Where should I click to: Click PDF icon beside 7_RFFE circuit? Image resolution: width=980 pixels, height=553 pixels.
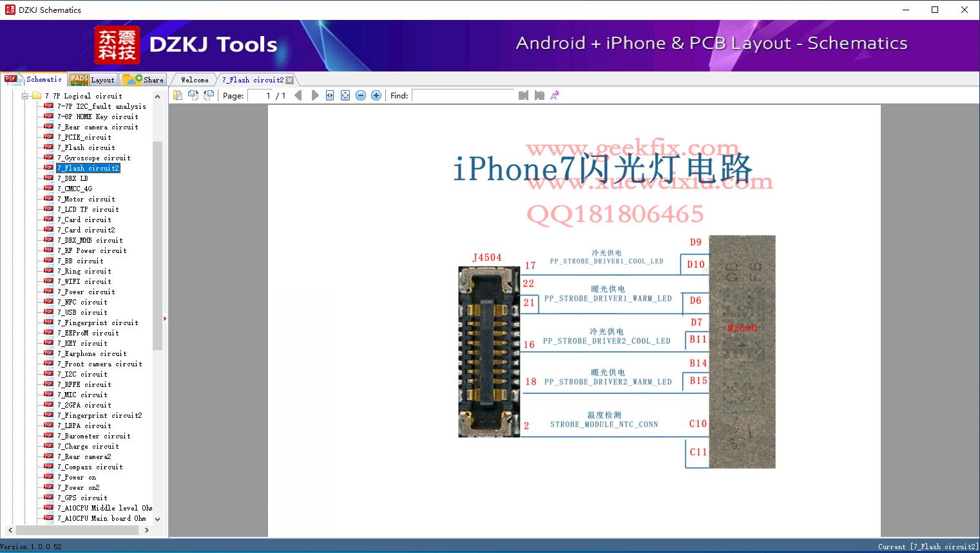(x=48, y=384)
